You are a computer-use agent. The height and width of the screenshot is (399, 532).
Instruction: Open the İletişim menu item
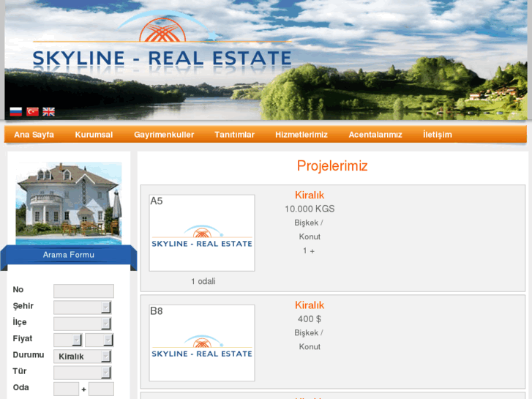coord(438,135)
